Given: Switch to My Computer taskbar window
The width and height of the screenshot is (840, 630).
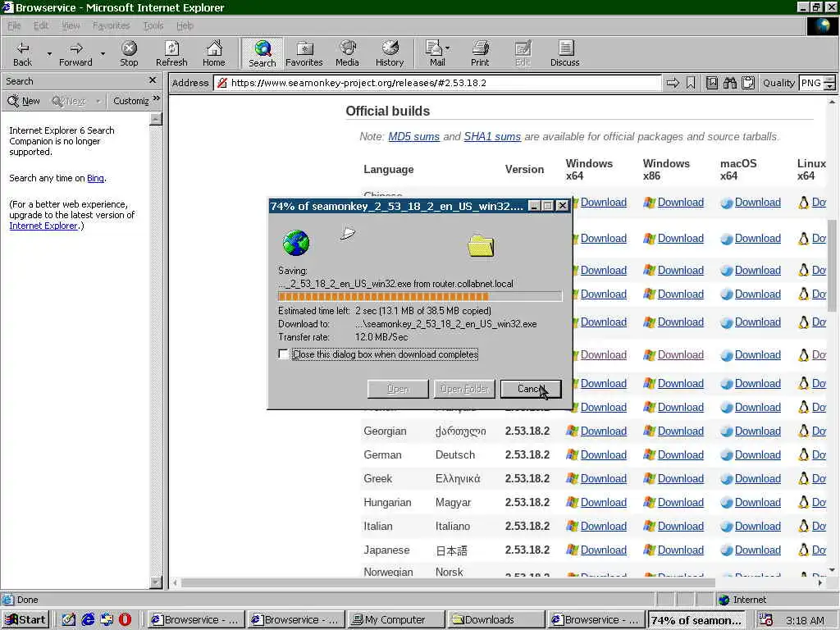Looking at the screenshot, I should point(396,619).
